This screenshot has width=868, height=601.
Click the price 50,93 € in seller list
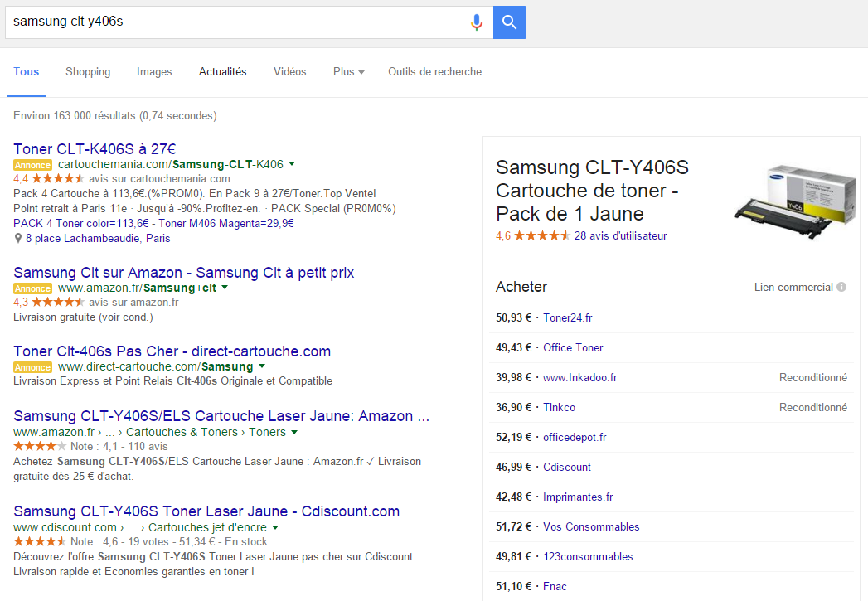point(513,317)
